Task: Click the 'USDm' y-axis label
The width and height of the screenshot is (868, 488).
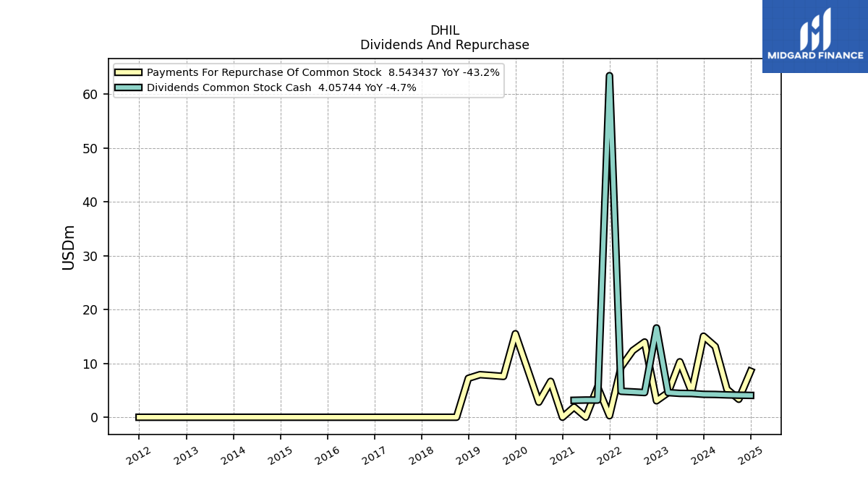Action: coord(69,247)
